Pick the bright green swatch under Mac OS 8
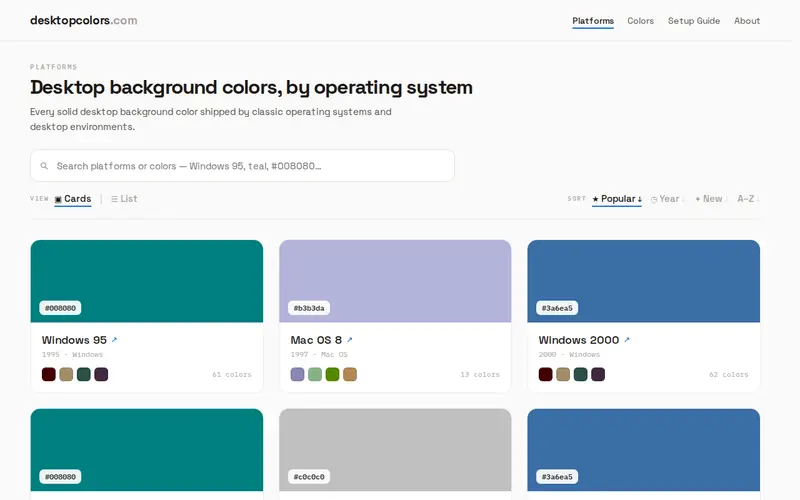Image resolution: width=800 pixels, height=500 pixels. pos(332,374)
